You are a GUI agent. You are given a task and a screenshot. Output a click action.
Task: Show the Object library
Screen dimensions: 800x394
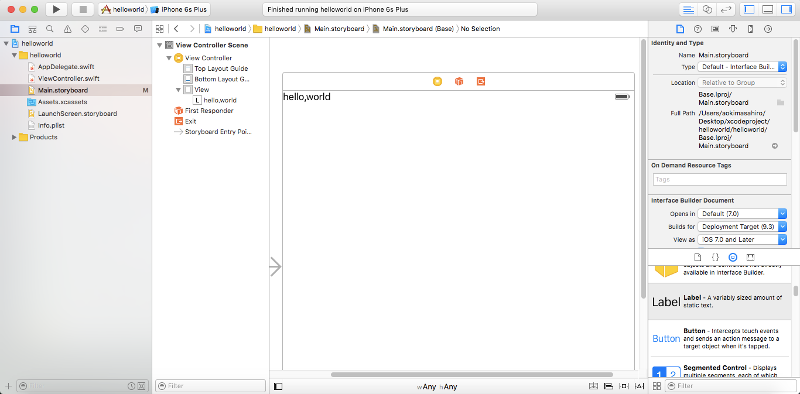pos(733,257)
